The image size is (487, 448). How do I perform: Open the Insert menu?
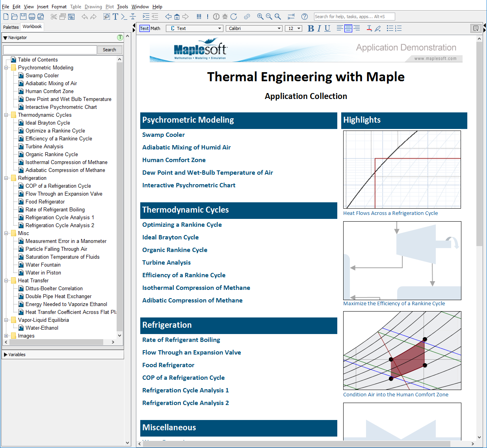coord(43,7)
